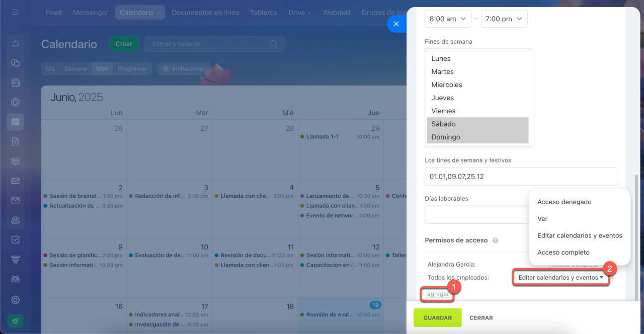Open Tableros in top menu

pos(264,13)
